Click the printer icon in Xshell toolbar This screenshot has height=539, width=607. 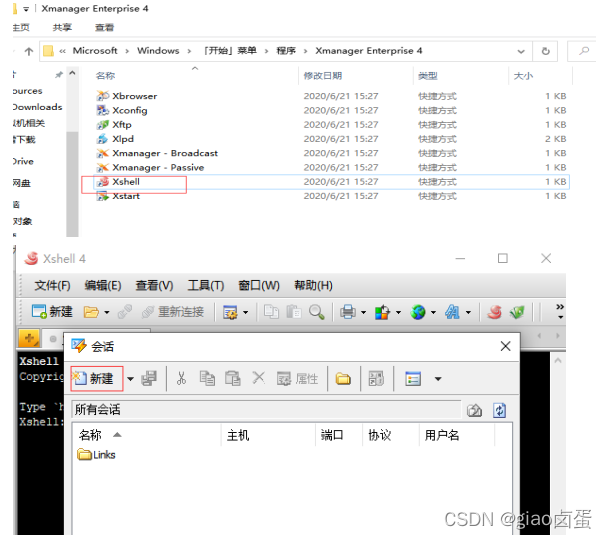[348, 312]
